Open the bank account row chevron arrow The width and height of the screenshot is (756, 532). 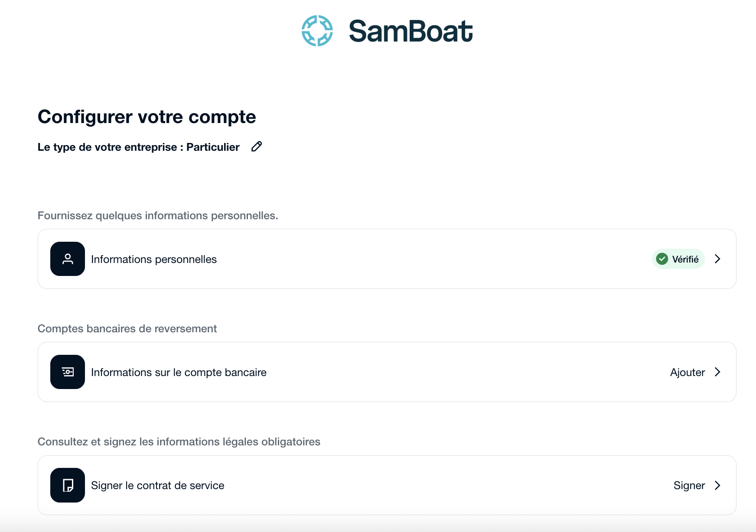pos(717,372)
